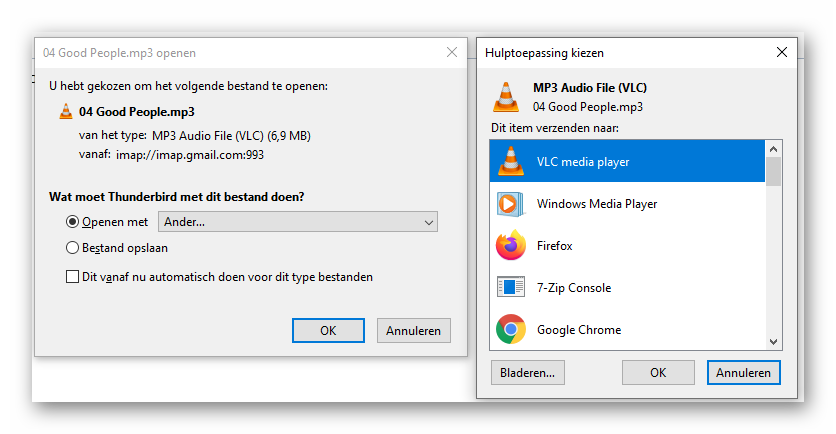Click the Firefox icon in application list
This screenshot has width=836, height=434.
pyautogui.click(x=511, y=245)
